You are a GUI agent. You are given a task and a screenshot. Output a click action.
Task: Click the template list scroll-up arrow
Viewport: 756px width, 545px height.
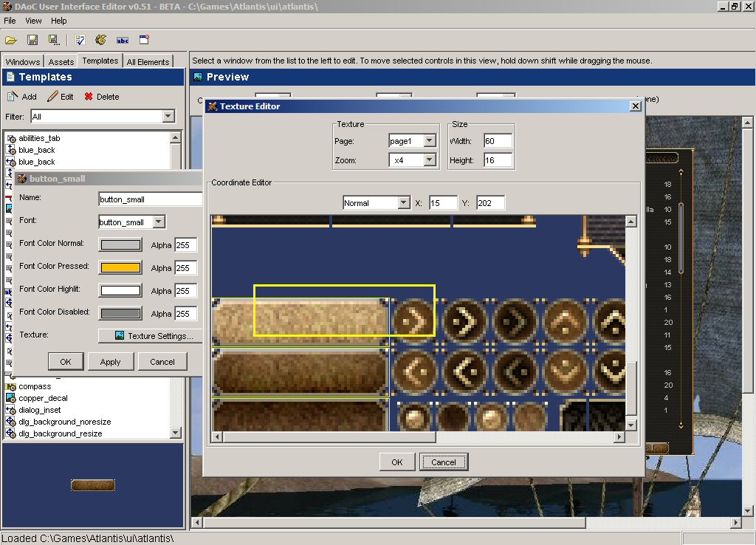click(176, 138)
